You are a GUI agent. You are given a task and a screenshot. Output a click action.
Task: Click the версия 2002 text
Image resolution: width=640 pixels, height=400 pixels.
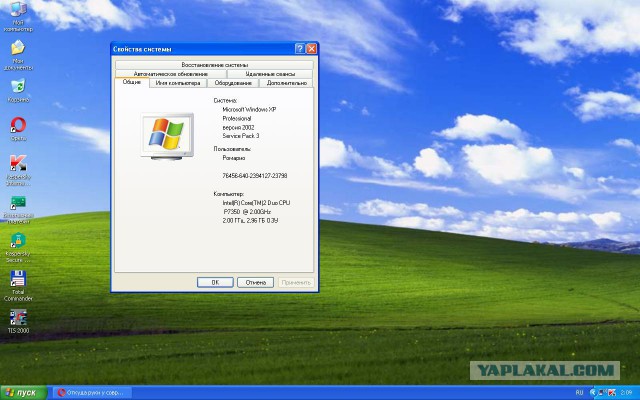pos(238,127)
